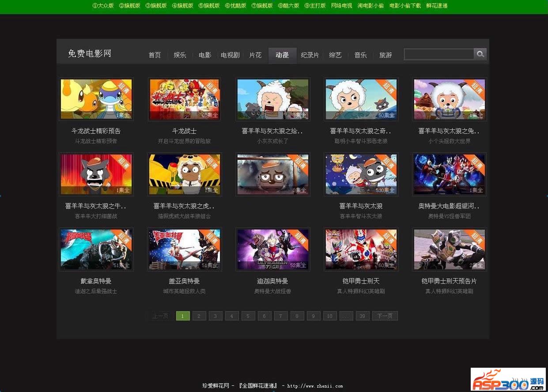The height and width of the screenshot is (392, 548).
Task: Click the 电影小偷下载 top link
Action: click(405, 6)
